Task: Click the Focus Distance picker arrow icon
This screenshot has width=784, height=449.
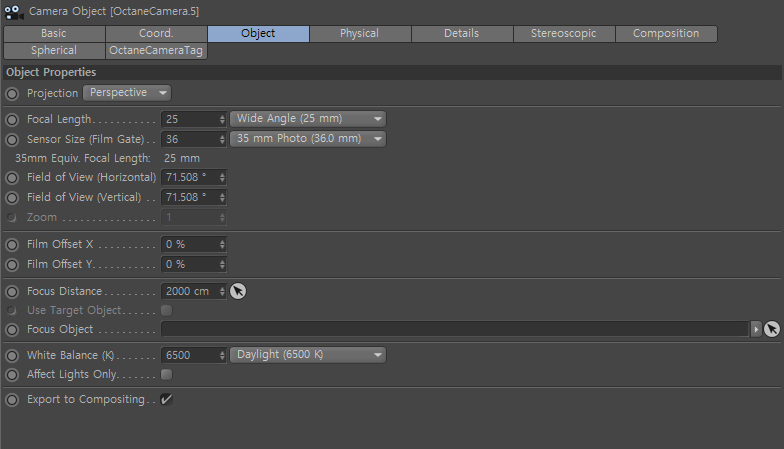Action: click(x=238, y=291)
